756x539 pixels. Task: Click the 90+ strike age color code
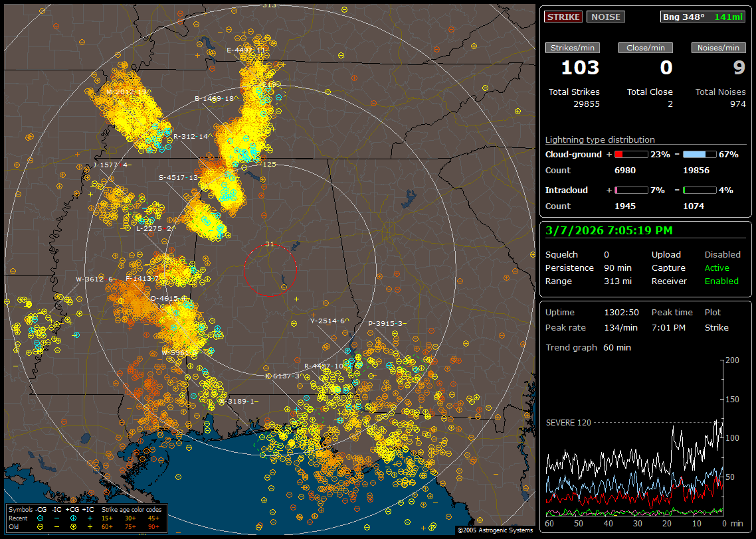[152, 526]
